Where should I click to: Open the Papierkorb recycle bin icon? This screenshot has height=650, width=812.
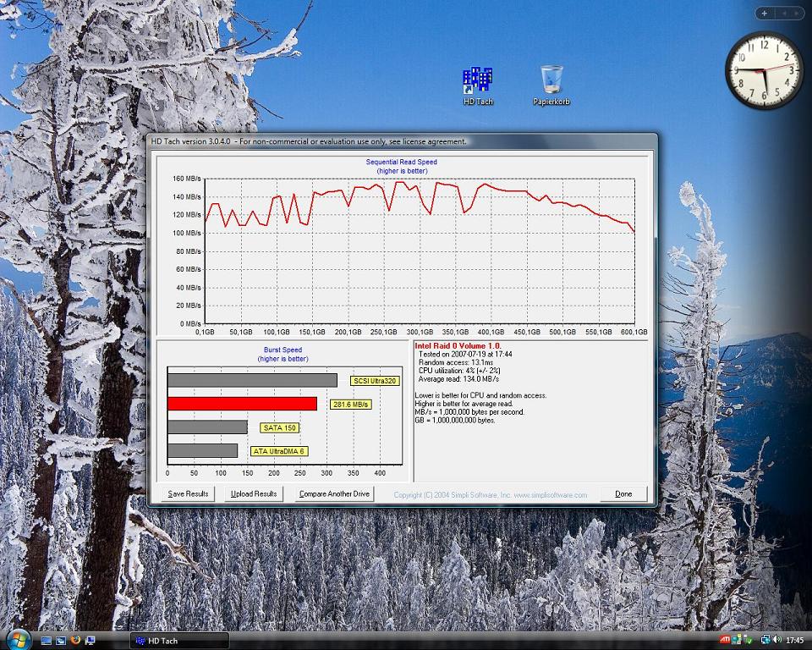(x=551, y=86)
